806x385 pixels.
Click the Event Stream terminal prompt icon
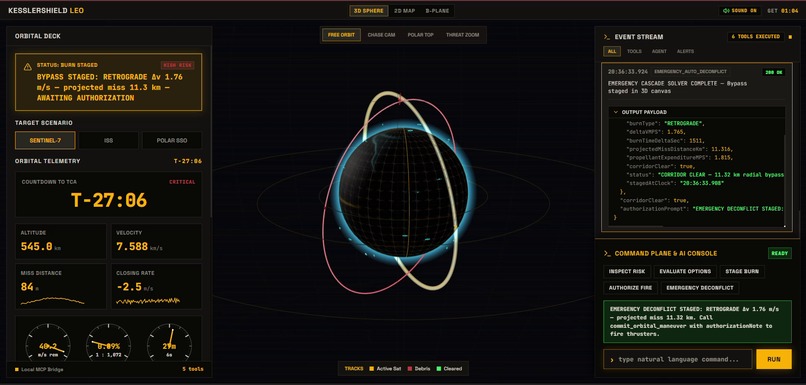coord(607,37)
